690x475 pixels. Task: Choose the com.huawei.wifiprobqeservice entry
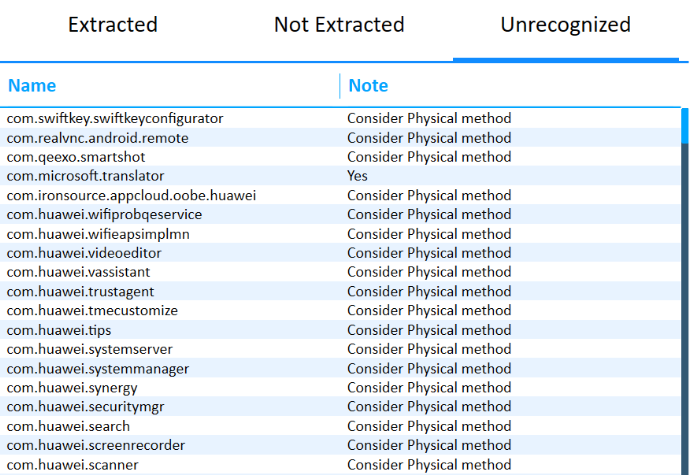pyautogui.click(x=105, y=214)
